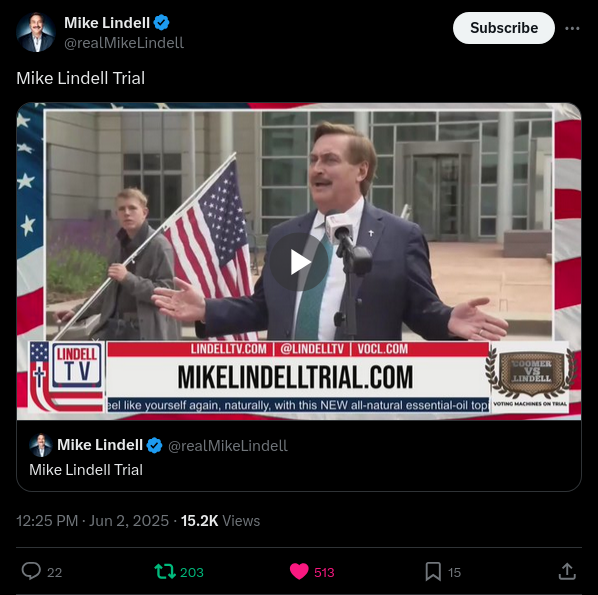This screenshot has height=595, width=598.
Task: Click the 513 likes count
Action: [324, 572]
